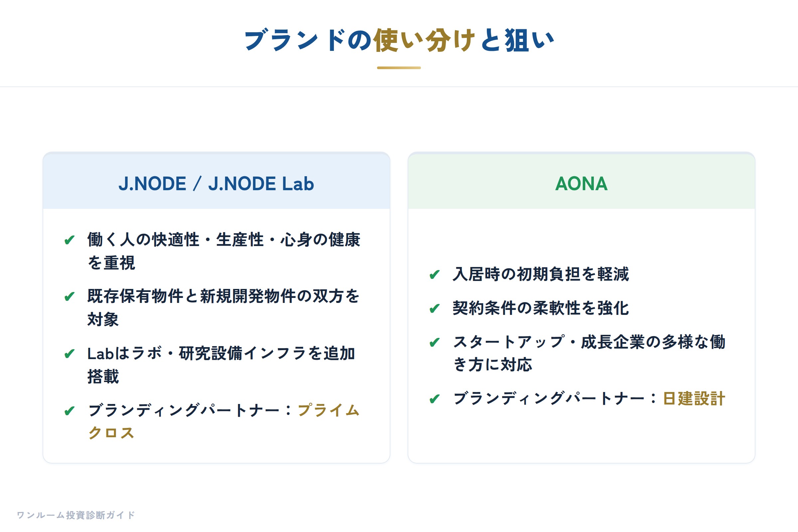The height and width of the screenshot is (532, 798).
Task: Click the gold underline bar beneath title
Action: coord(399,68)
